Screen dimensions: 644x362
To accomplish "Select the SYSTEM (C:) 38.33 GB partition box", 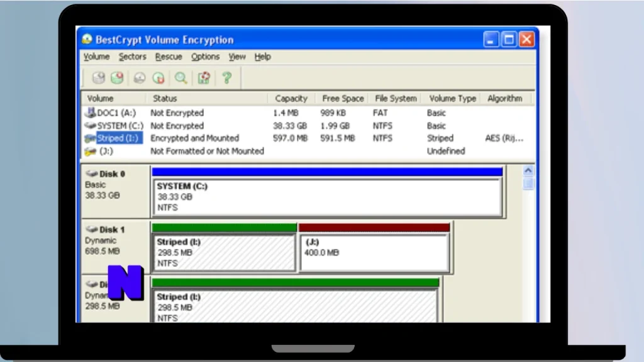I will click(327, 197).
